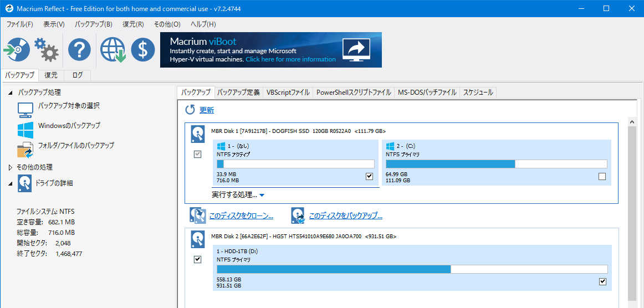644x308 pixels.
Task: Expand the その他の処理 tree section
Action: coord(11,167)
